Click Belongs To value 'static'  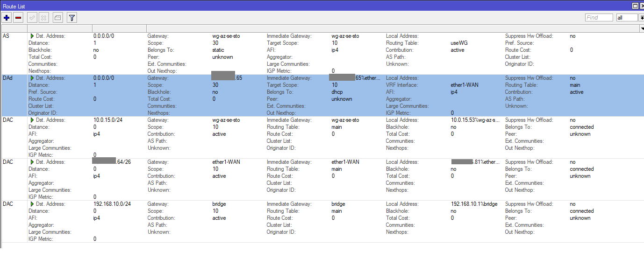pyautogui.click(x=218, y=50)
